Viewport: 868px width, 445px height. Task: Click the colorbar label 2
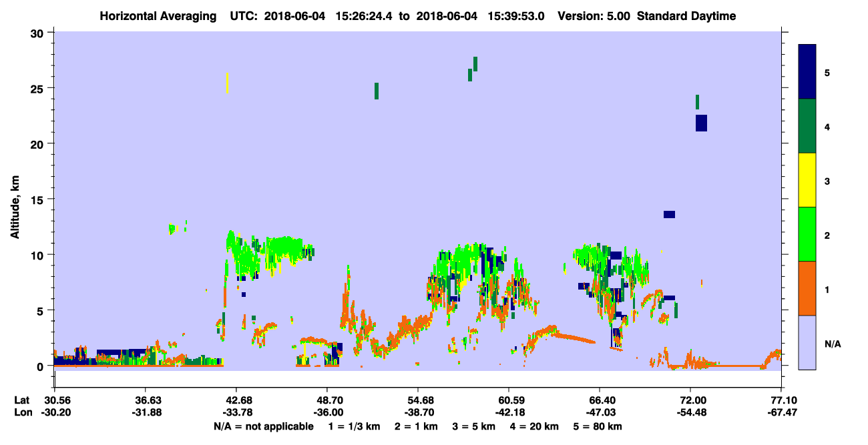pos(827,234)
